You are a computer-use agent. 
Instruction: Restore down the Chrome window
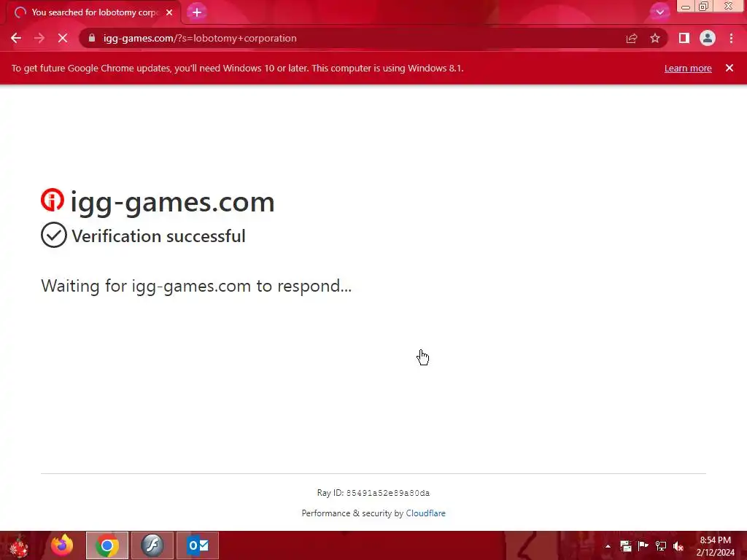[x=704, y=7]
